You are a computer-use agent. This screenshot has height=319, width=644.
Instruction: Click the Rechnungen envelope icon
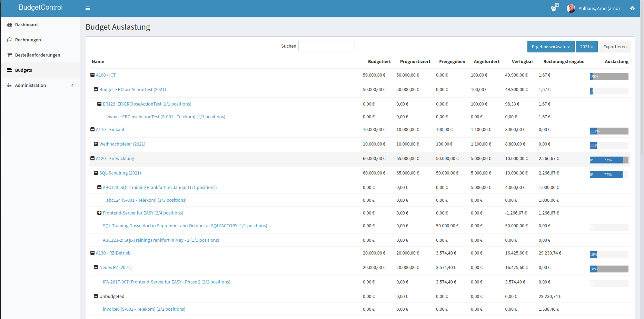(x=10, y=40)
